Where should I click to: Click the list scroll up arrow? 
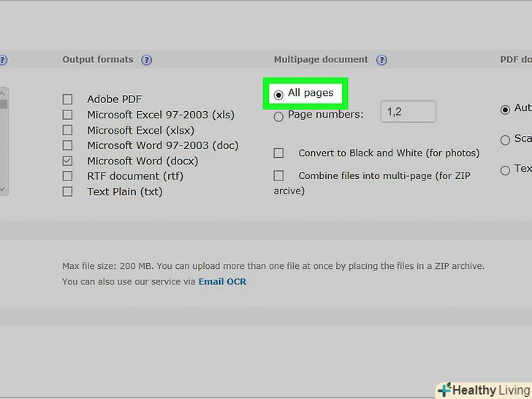[3, 93]
